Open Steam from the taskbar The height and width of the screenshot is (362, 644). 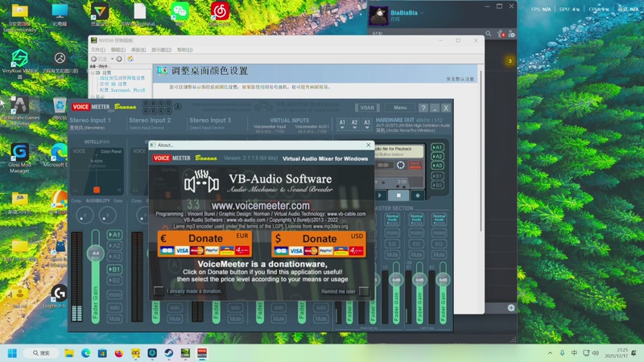168,353
